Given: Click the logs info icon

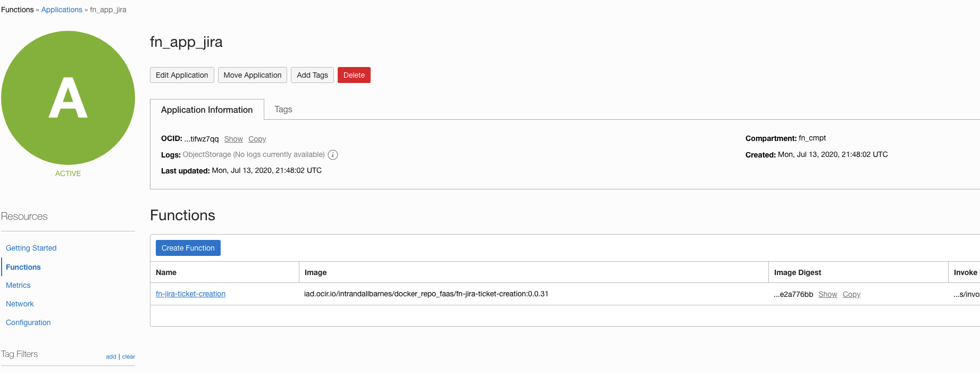Looking at the screenshot, I should (x=333, y=155).
